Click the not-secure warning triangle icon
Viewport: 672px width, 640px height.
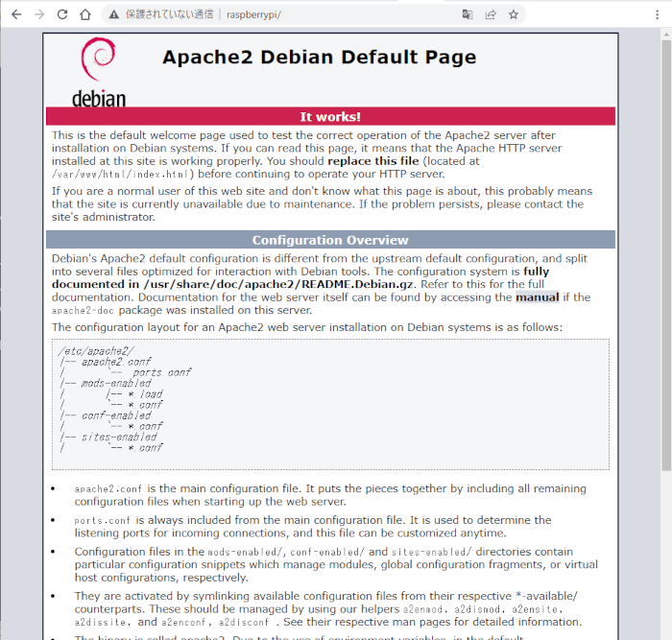tap(113, 15)
